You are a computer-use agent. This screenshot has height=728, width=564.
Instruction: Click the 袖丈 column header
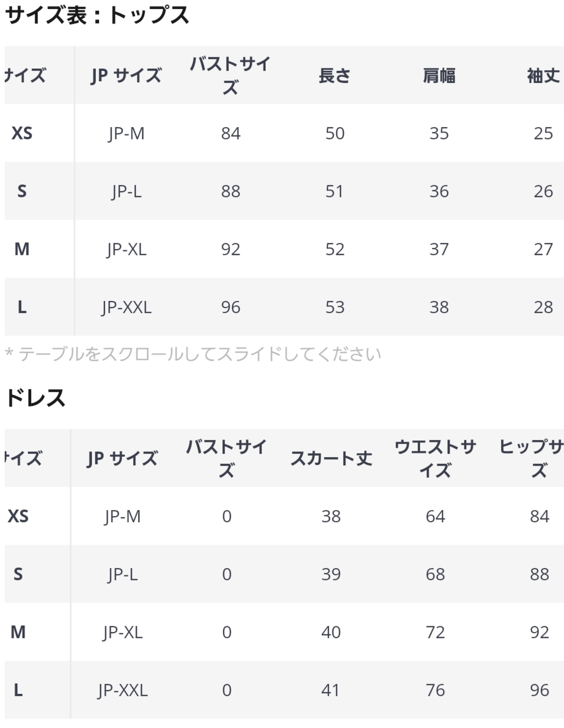[x=543, y=75]
